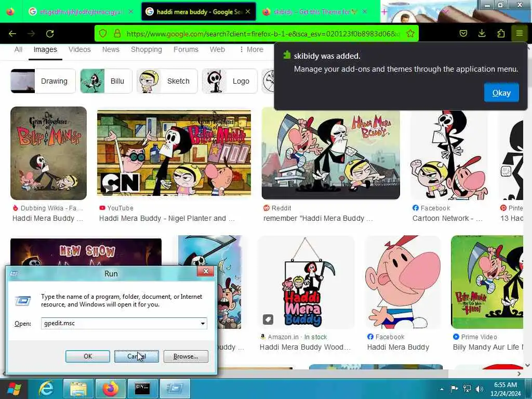Open the Prime Video image thumbnail
Image resolution: width=532 pixels, height=399 pixels.
[x=487, y=282]
